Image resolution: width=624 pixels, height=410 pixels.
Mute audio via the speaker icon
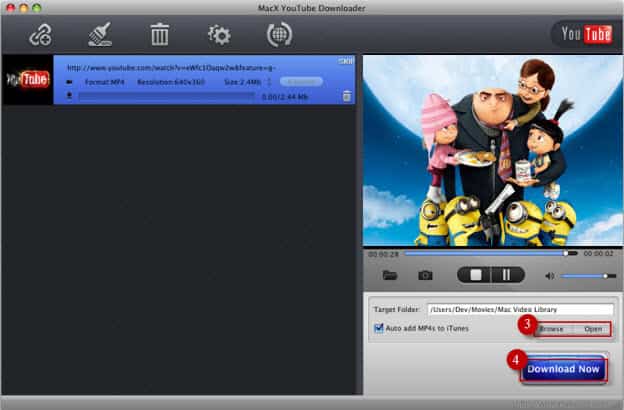[x=550, y=275]
